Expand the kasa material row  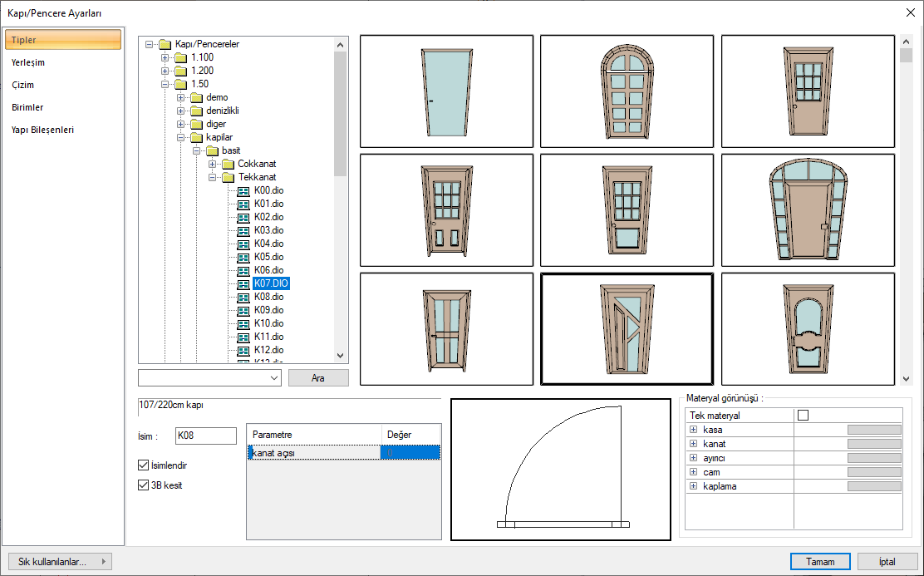coord(693,430)
